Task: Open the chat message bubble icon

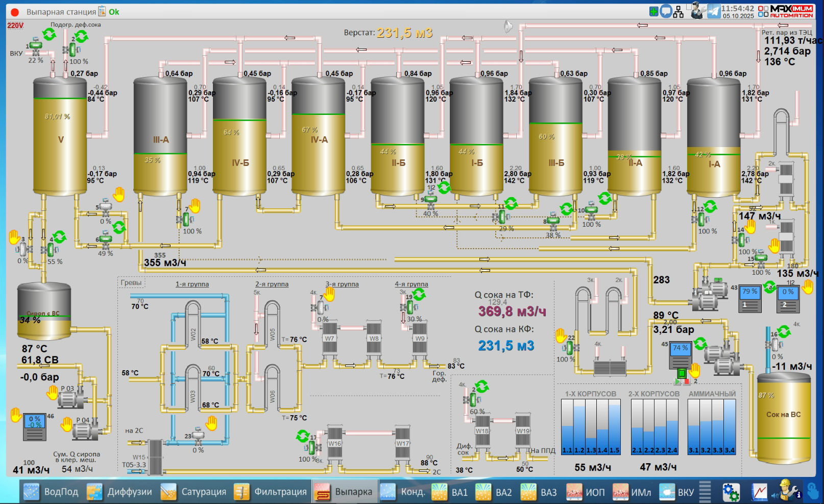Action: point(666,11)
